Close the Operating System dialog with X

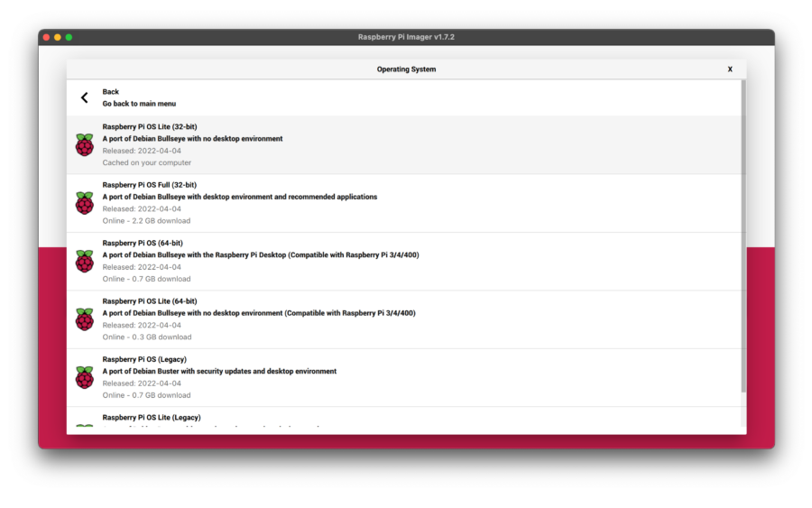point(730,69)
